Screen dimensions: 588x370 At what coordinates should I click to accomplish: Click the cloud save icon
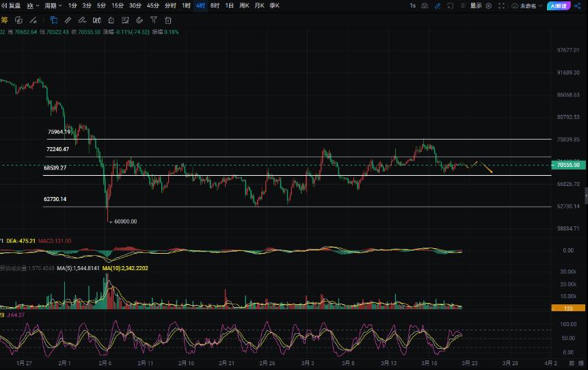coord(515,5)
